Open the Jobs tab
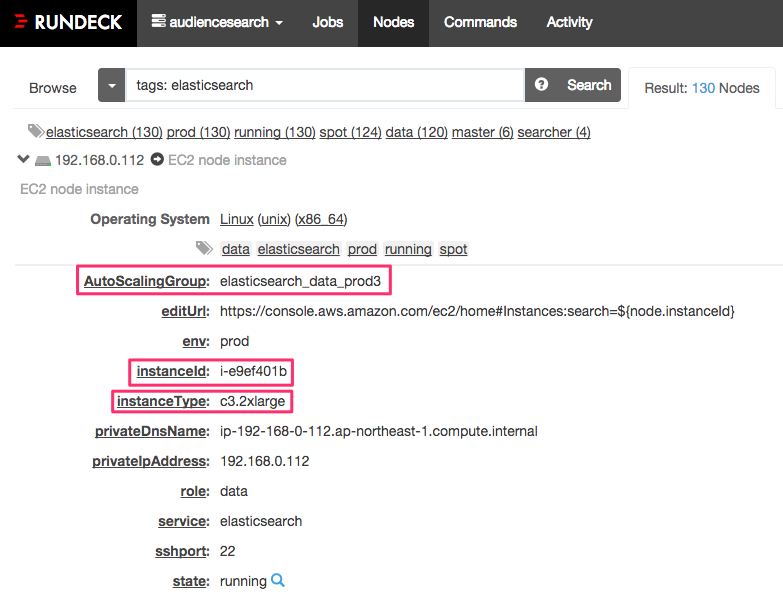This screenshot has height=595, width=783. [x=328, y=22]
